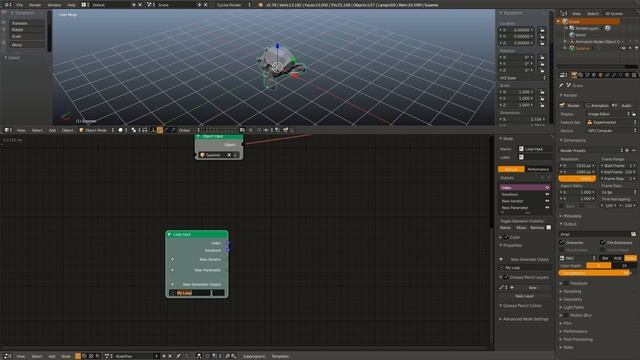Open the Image Editor display dropdown
The height and width of the screenshot is (360, 640).
point(608,114)
